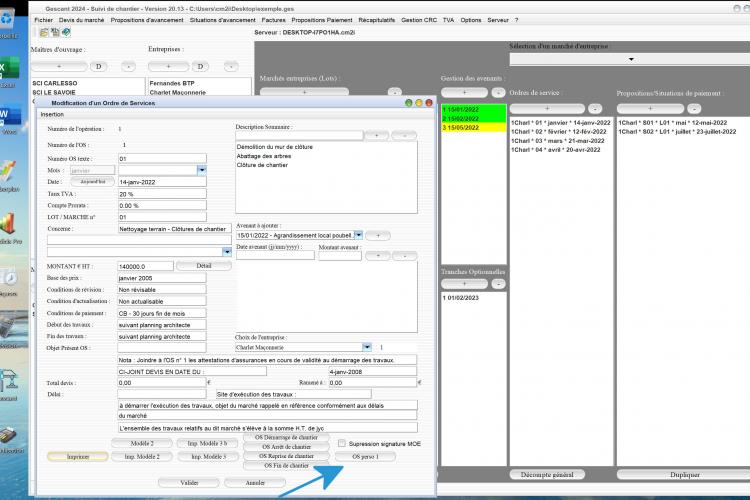Click the Dupliquer button
Image resolution: width=750 pixels, height=500 pixels.
coord(684,475)
